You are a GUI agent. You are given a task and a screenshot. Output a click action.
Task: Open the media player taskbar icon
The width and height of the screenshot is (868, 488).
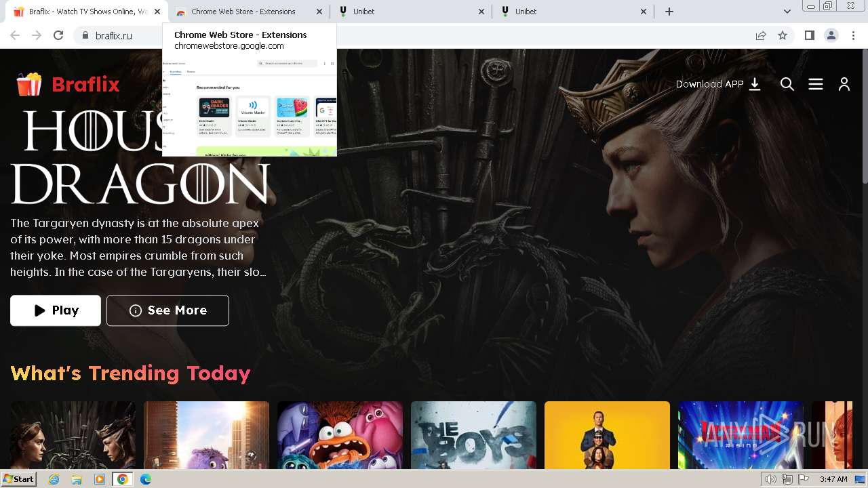pos(100,479)
